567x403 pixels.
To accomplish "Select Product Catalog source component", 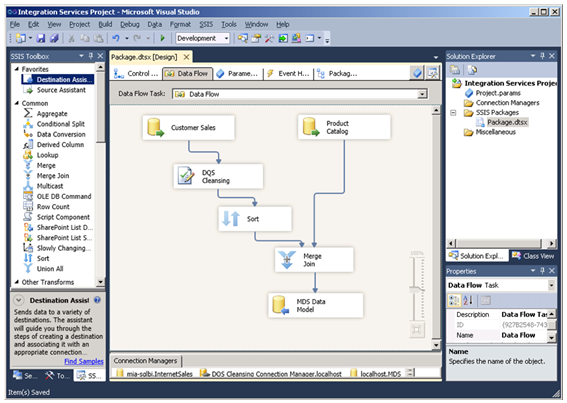I will coord(344,127).
